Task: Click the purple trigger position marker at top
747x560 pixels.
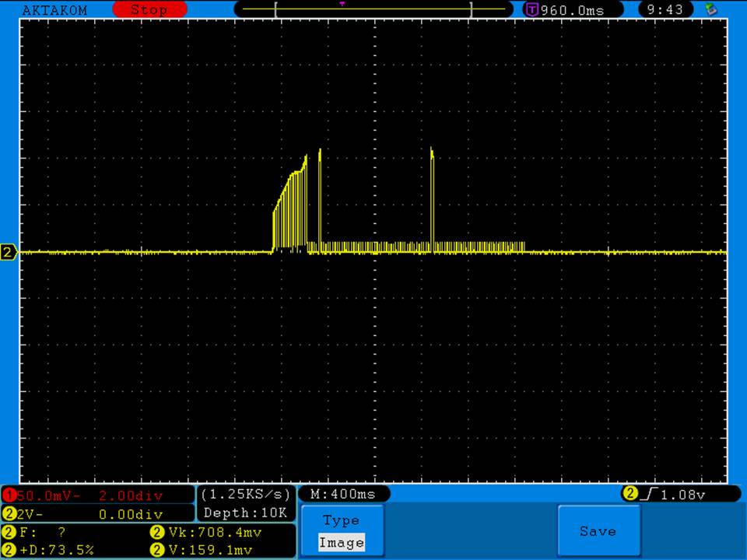Action: [342, 4]
